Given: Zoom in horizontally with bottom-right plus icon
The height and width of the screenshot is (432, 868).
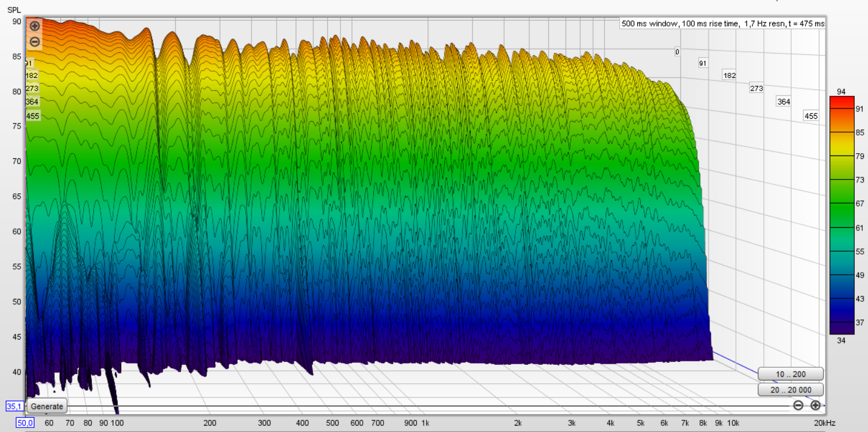Looking at the screenshot, I should [815, 406].
